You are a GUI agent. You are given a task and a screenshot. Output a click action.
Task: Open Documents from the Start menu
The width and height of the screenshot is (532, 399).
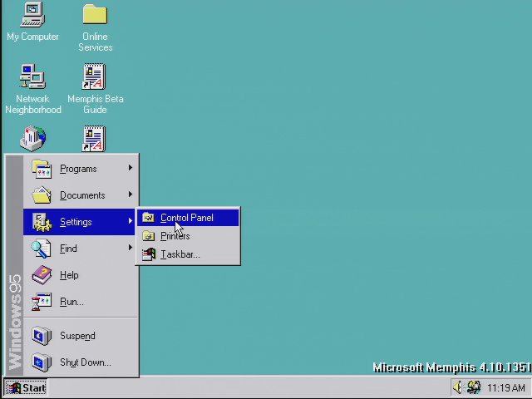pos(81,195)
